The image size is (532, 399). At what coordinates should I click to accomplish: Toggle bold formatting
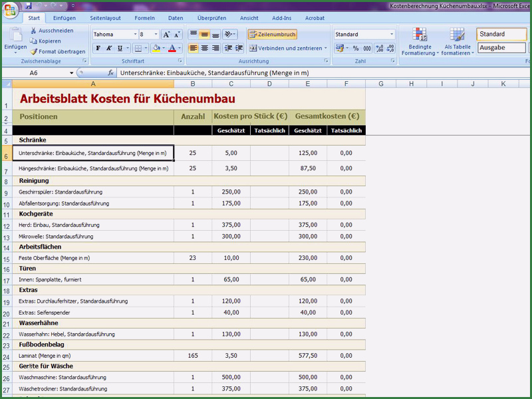pyautogui.click(x=98, y=49)
